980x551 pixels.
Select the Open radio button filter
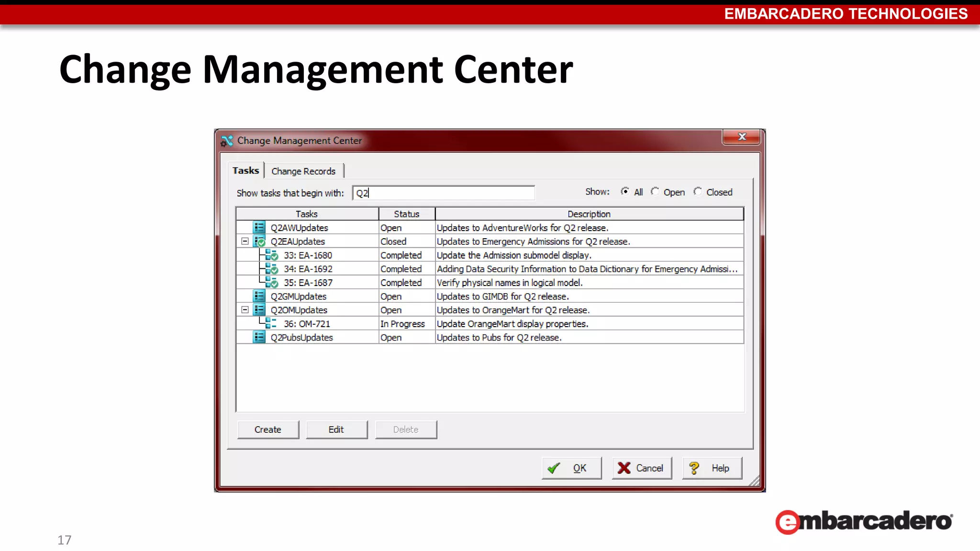click(655, 191)
